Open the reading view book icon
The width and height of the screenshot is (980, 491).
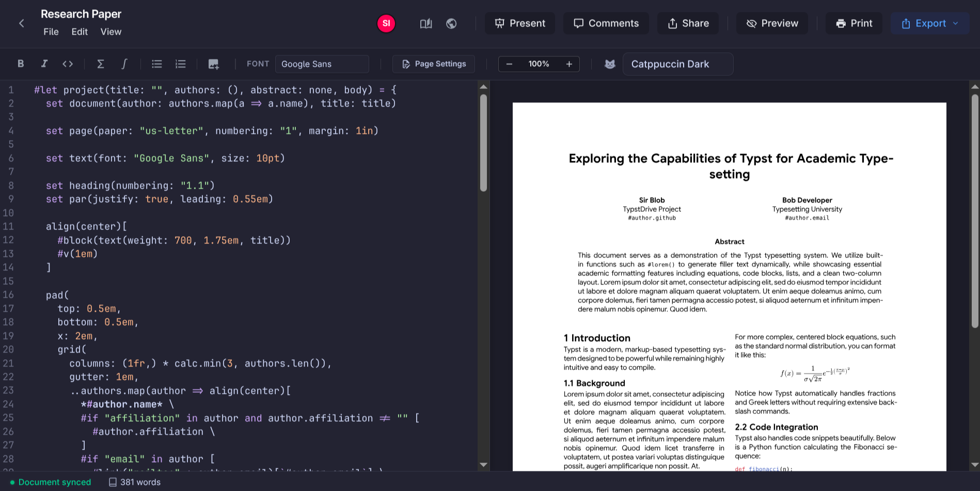(426, 23)
